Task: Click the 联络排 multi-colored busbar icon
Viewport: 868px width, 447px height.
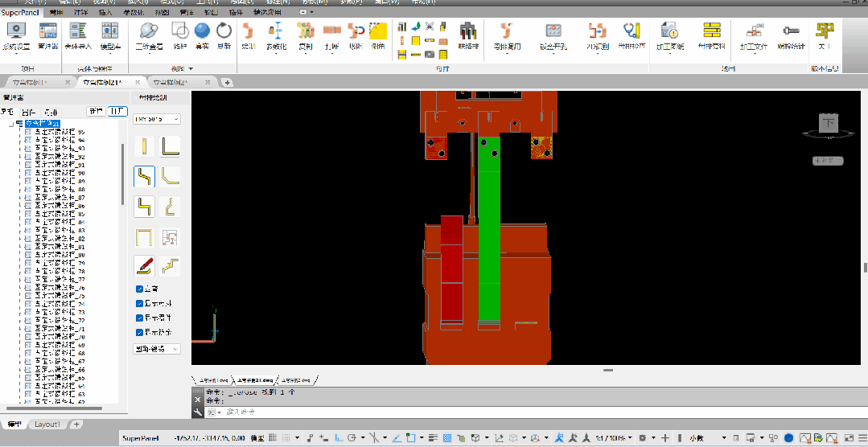Action: click(x=468, y=31)
